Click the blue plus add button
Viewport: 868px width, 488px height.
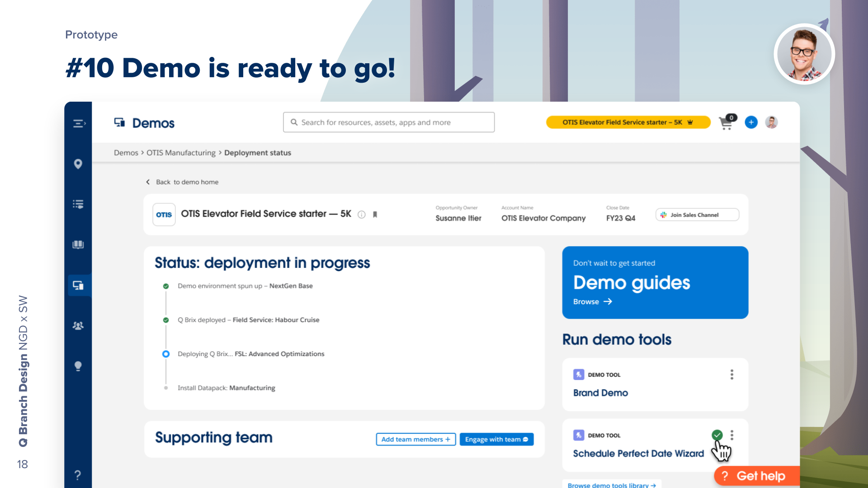(x=751, y=122)
